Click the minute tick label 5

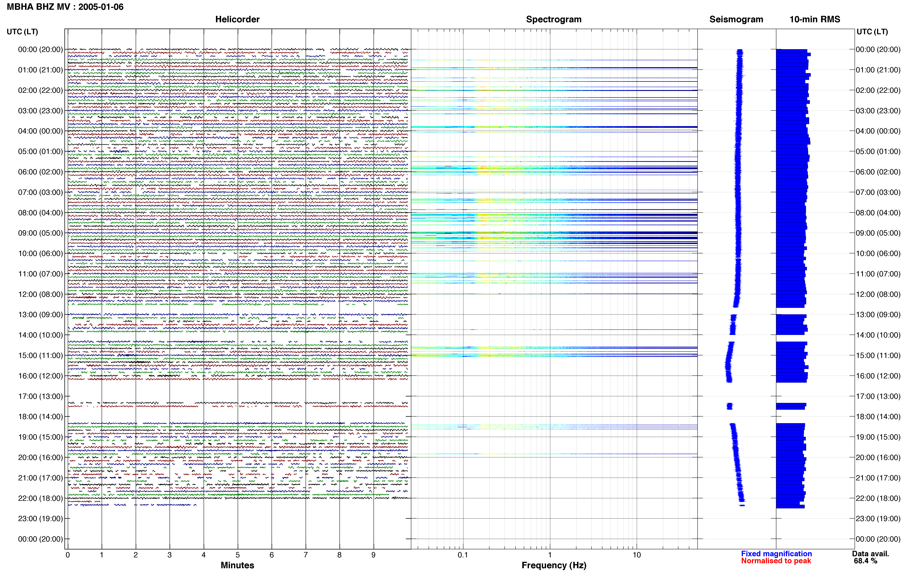tap(238, 555)
